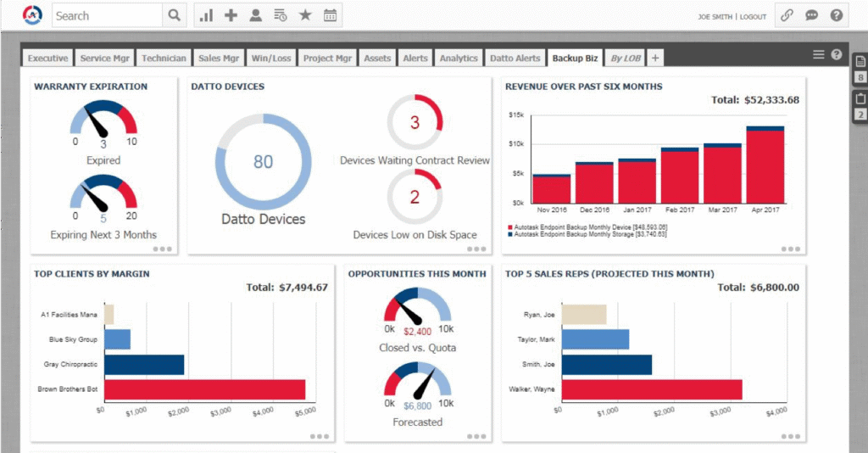The image size is (868, 453).
Task: Open the person My menu icon
Action: tap(255, 15)
